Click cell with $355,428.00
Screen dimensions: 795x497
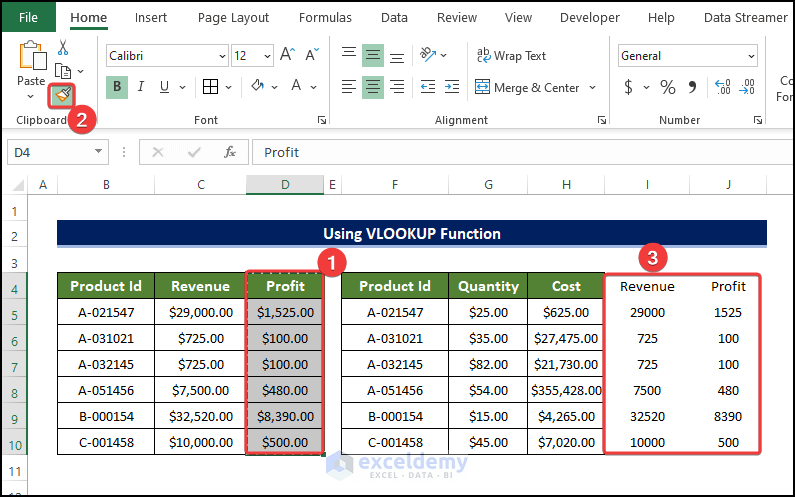566,390
